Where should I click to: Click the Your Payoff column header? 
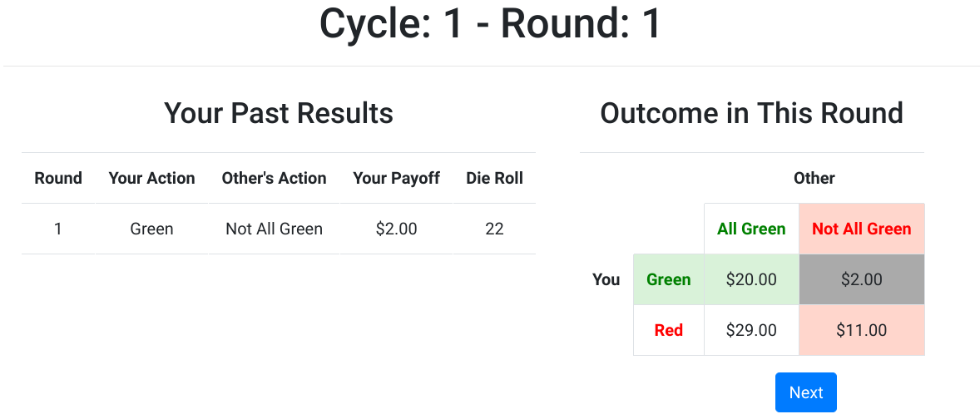pos(396,178)
